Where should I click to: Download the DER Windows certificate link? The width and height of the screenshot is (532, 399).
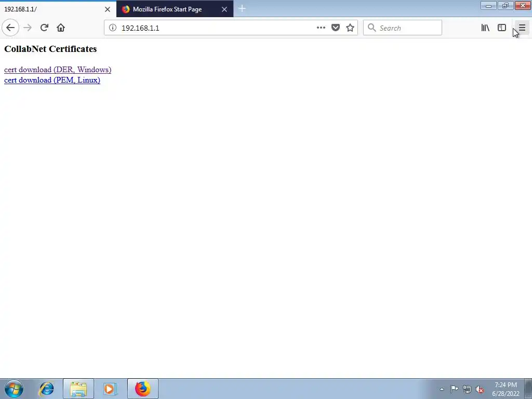(58, 70)
